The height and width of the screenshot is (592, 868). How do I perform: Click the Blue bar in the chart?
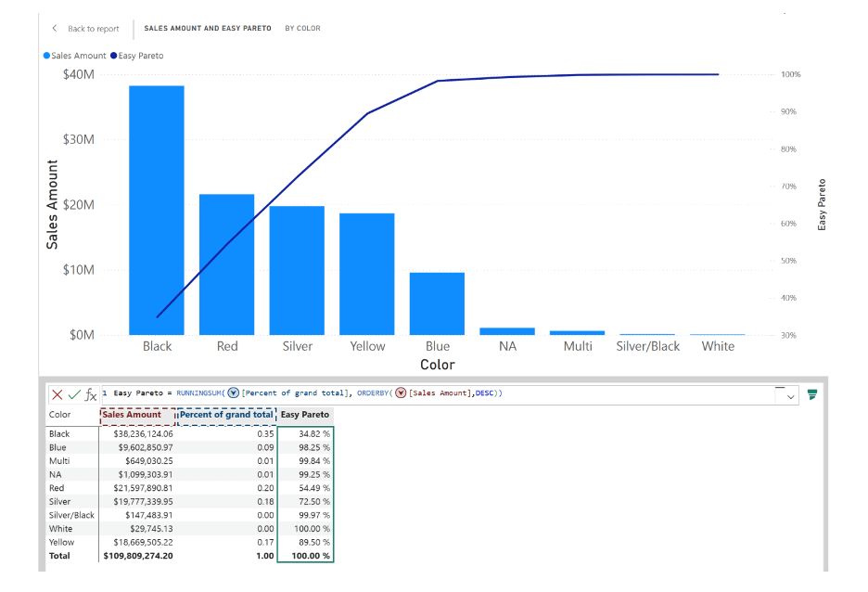click(437, 303)
